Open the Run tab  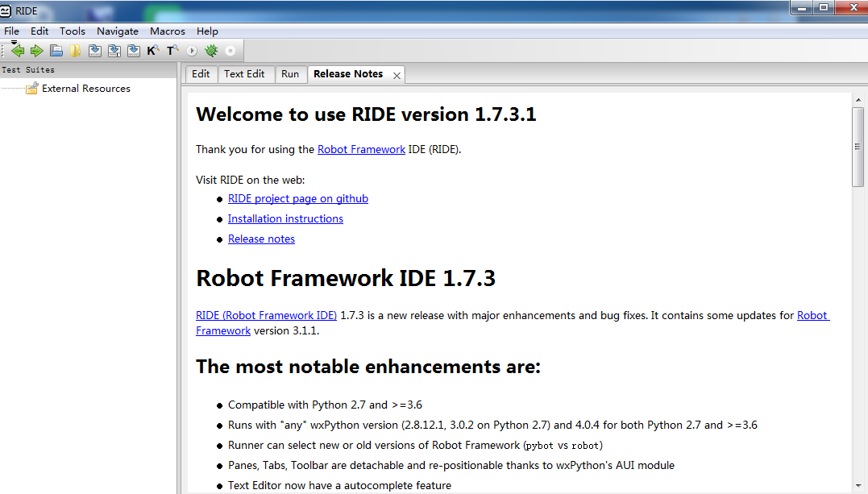coord(290,73)
